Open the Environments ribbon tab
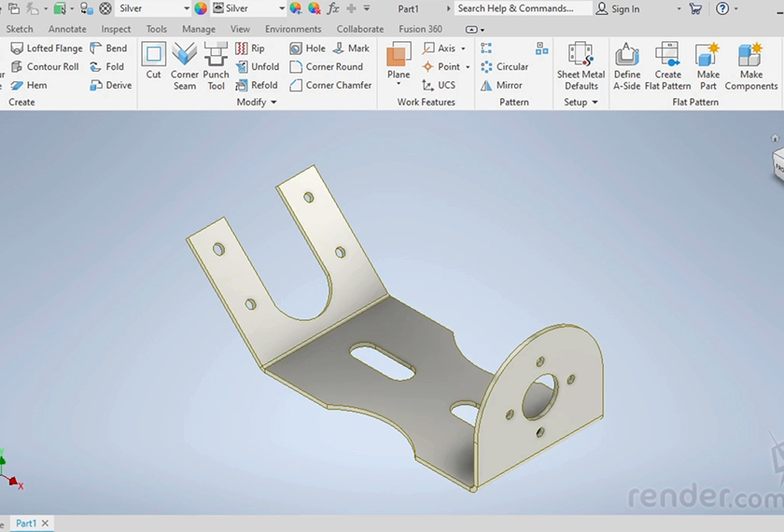Viewport: 784px width, 532px height. 293,30
